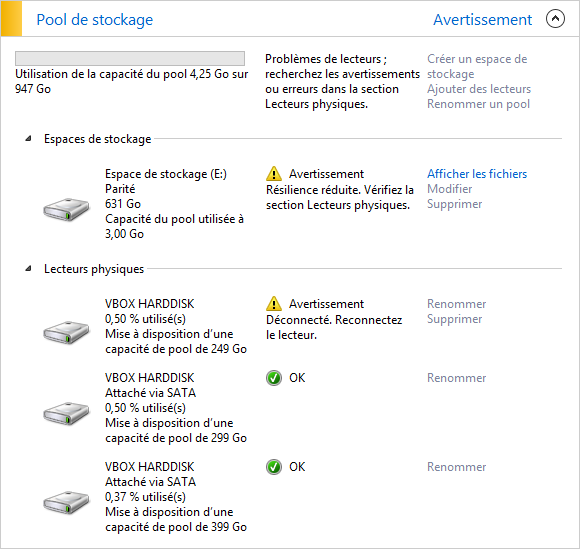Collapse the Pool de stockage chevron button
580x549 pixels.
[x=555, y=19]
